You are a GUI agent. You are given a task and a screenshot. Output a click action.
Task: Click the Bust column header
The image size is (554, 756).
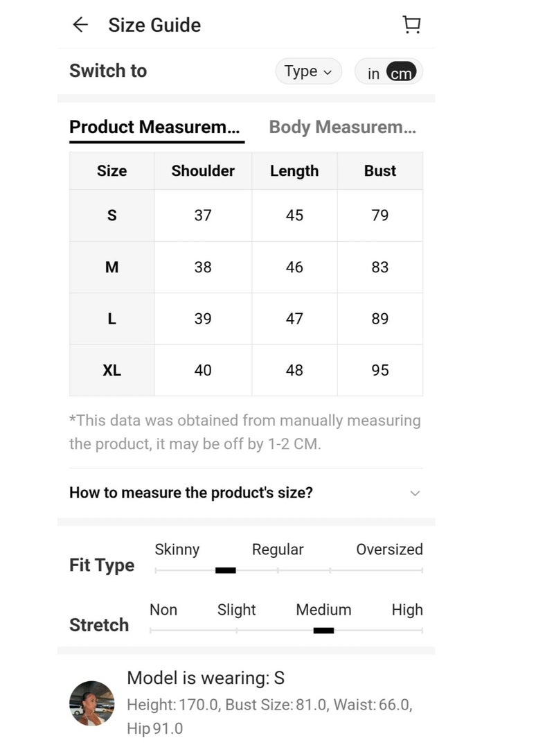pos(380,171)
